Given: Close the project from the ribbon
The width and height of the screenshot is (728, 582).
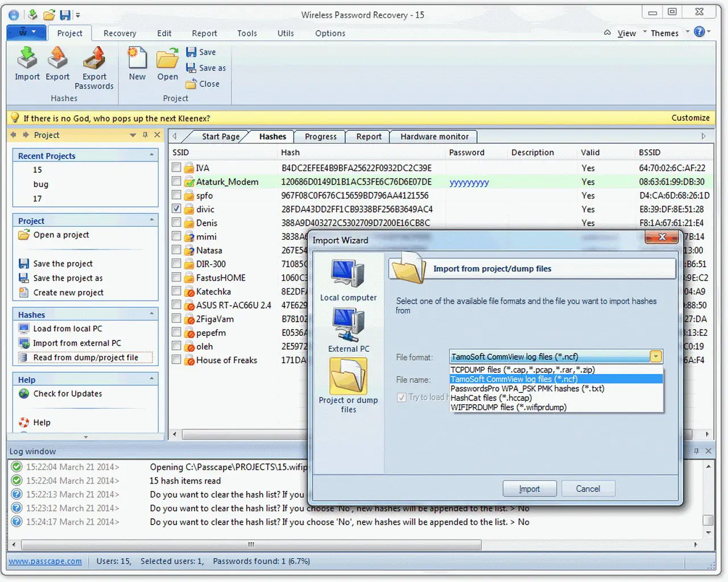Looking at the screenshot, I should [202, 84].
